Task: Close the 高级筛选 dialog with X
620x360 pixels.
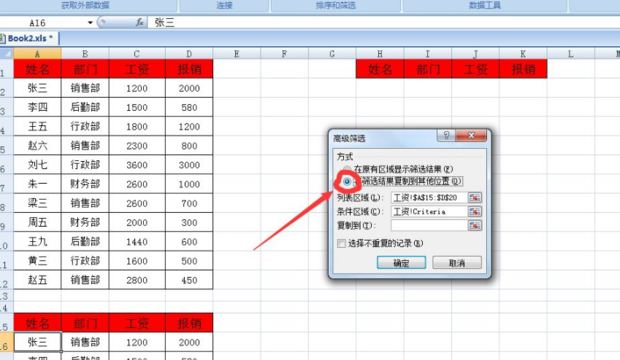Action: pyautogui.click(x=471, y=135)
